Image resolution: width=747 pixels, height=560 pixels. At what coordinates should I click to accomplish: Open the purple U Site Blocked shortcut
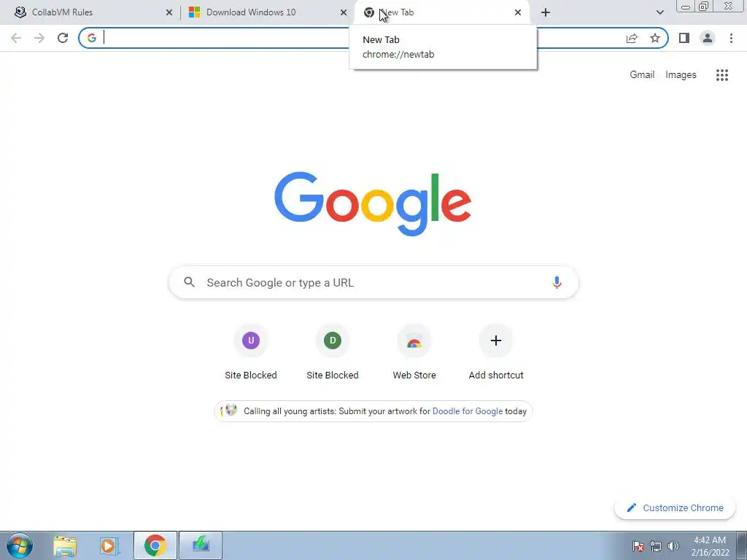coord(251,353)
